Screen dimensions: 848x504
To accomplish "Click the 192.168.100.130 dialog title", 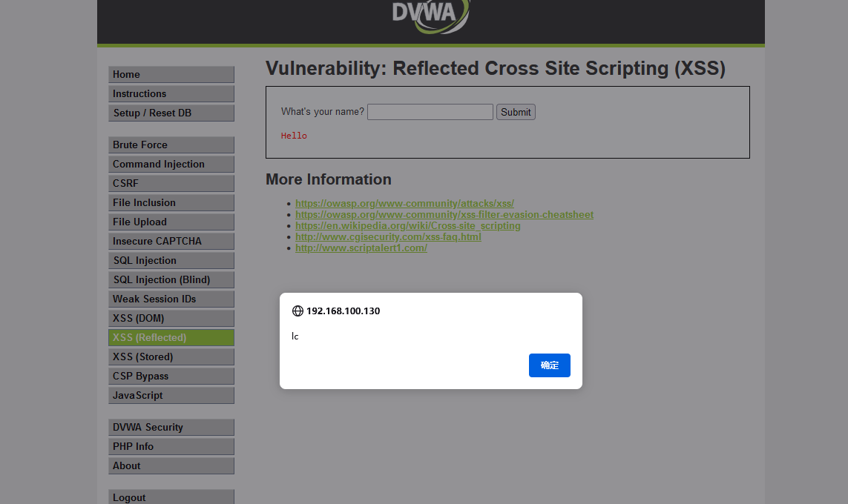I will tap(343, 311).
